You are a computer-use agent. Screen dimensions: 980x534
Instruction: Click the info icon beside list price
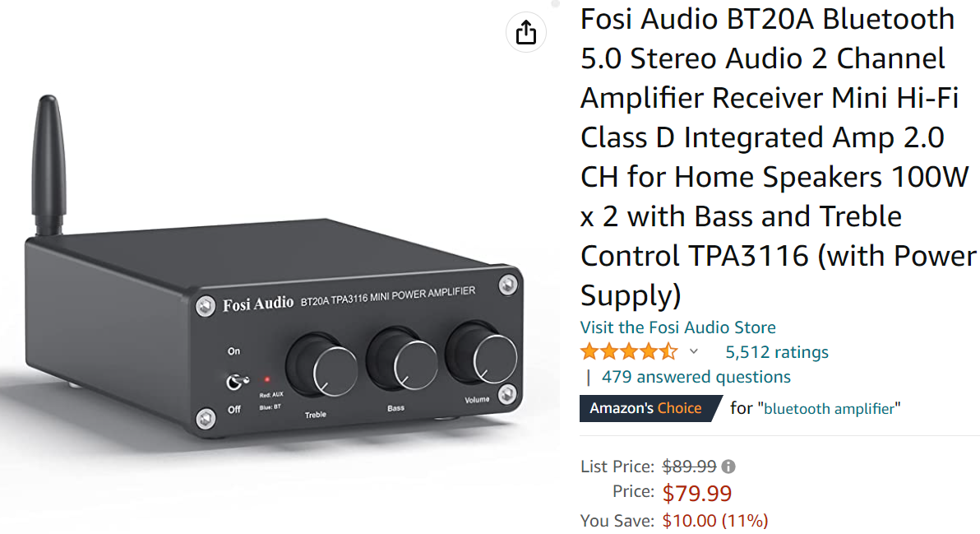coord(728,467)
